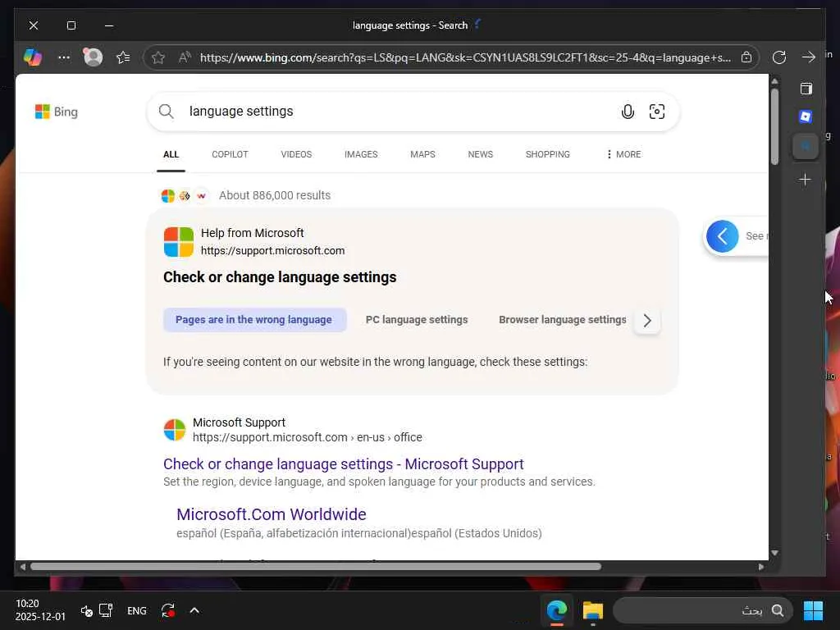This screenshot has height=630, width=840.
Task: Click the sync update tray icon
Action: (x=167, y=610)
